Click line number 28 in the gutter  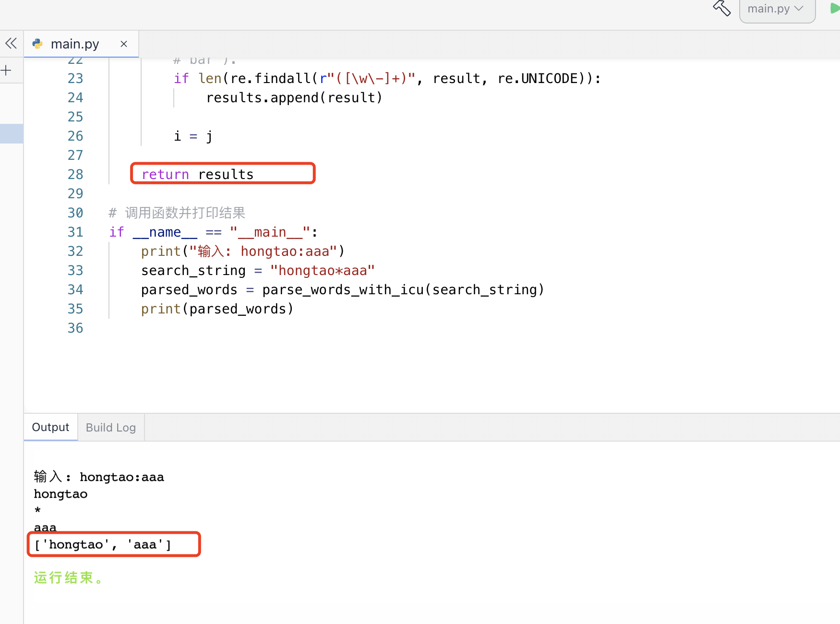(75, 174)
